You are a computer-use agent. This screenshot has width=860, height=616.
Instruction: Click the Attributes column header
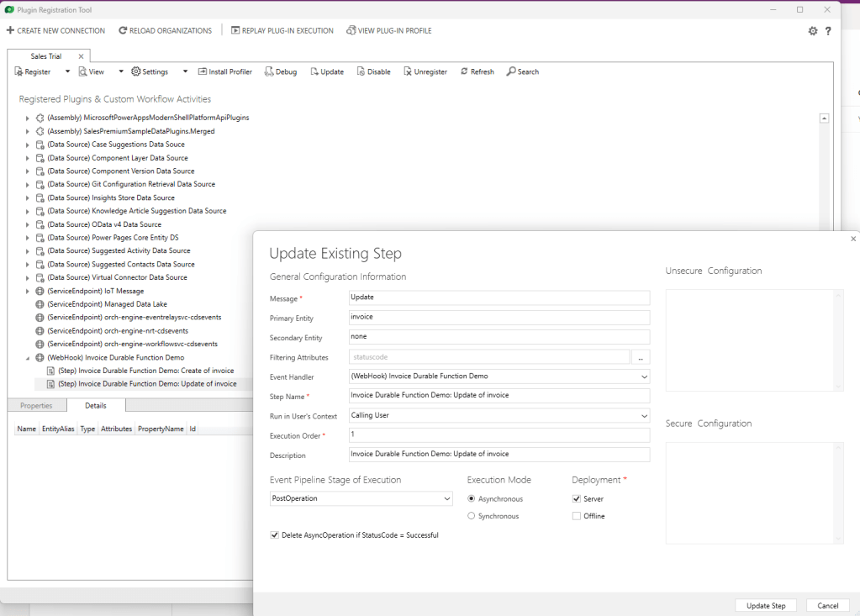(116, 429)
